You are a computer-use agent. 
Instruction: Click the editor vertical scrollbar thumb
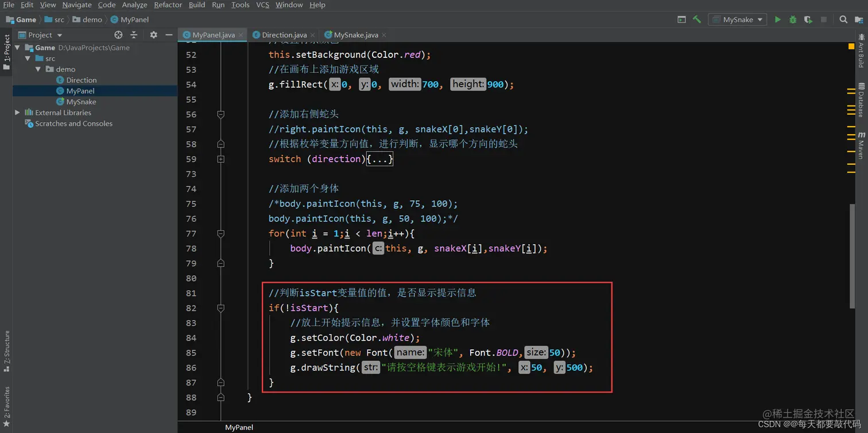pyautogui.click(x=853, y=256)
